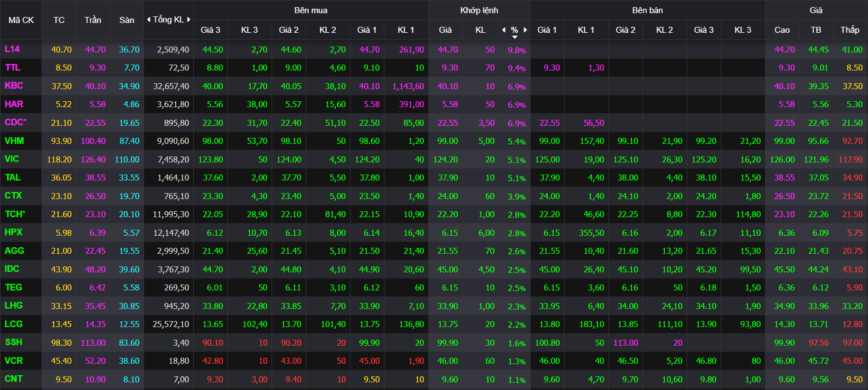Viewport: 868px width, 390px height.
Task: Click the Bên bán group header
Action: (x=647, y=10)
